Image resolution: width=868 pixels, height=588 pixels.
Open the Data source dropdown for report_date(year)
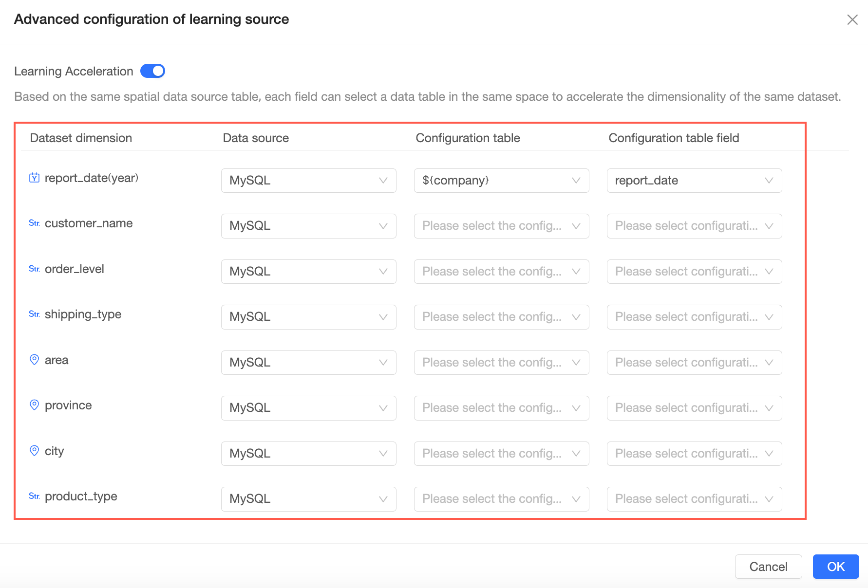click(x=309, y=181)
